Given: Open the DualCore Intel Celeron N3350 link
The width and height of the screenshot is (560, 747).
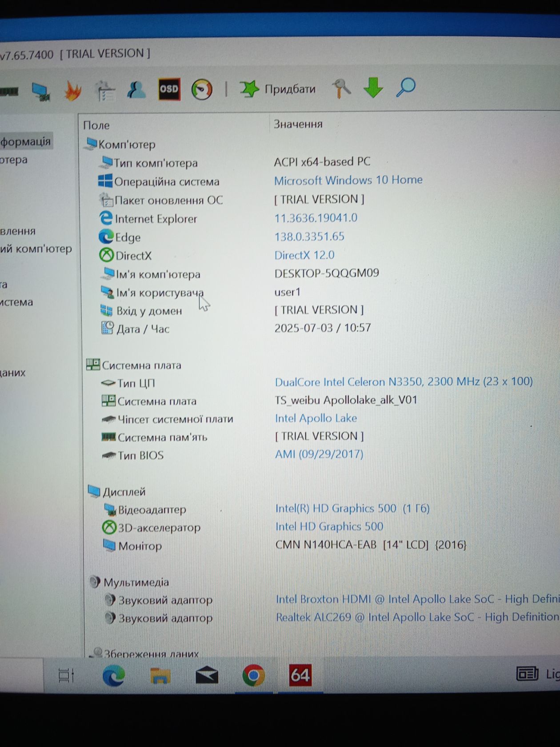Looking at the screenshot, I should 404,382.
